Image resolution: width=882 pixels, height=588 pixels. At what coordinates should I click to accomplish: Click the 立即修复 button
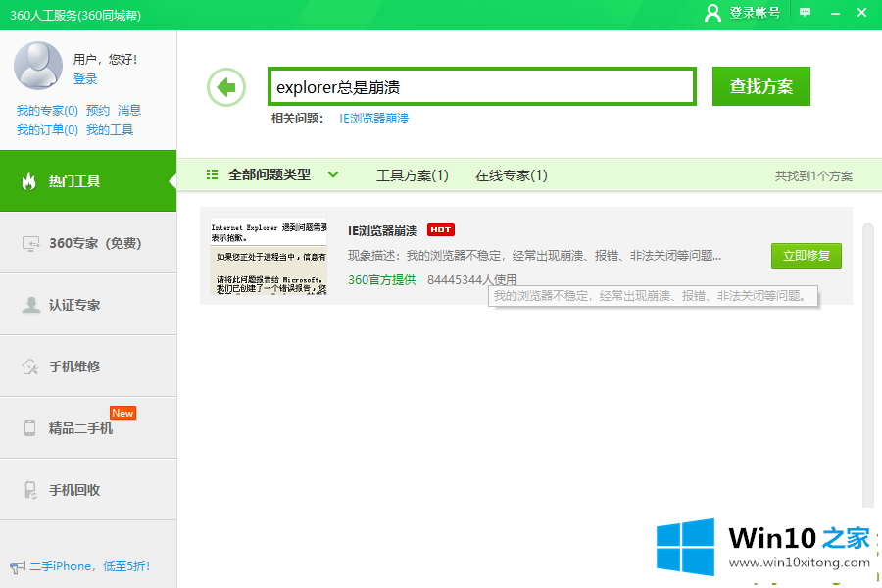(x=807, y=256)
